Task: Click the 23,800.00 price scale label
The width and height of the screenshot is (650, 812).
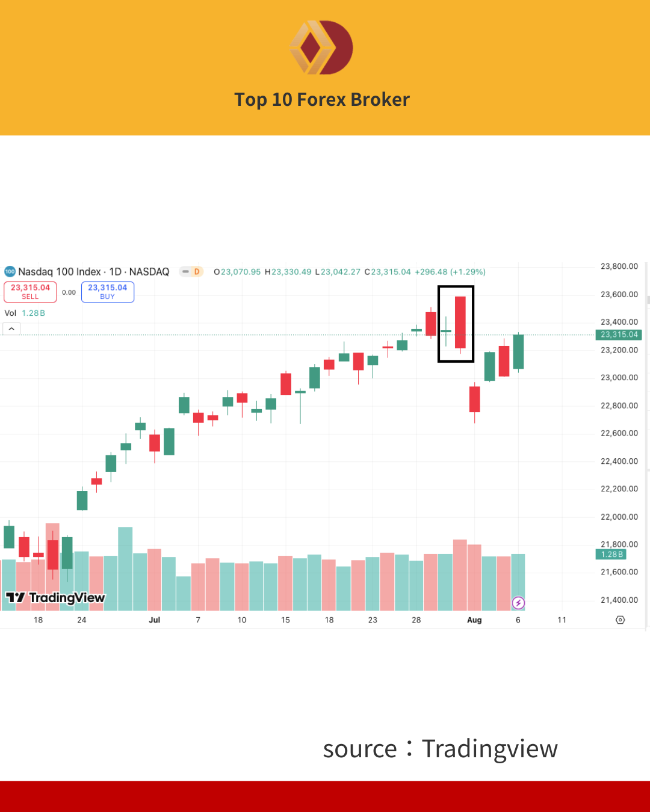Action: point(619,266)
